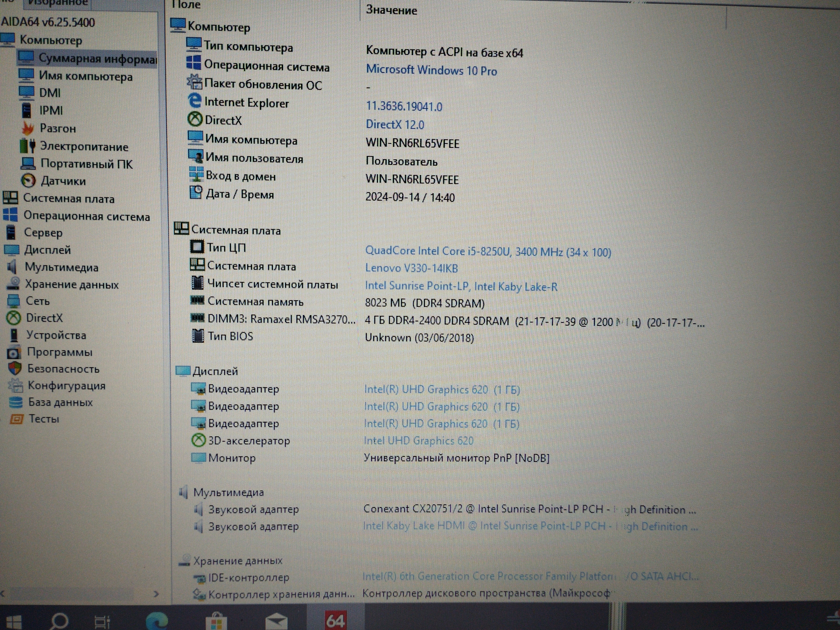840x630 pixels.
Task: Select the Контроллер хранения данных row
Action: [402, 594]
